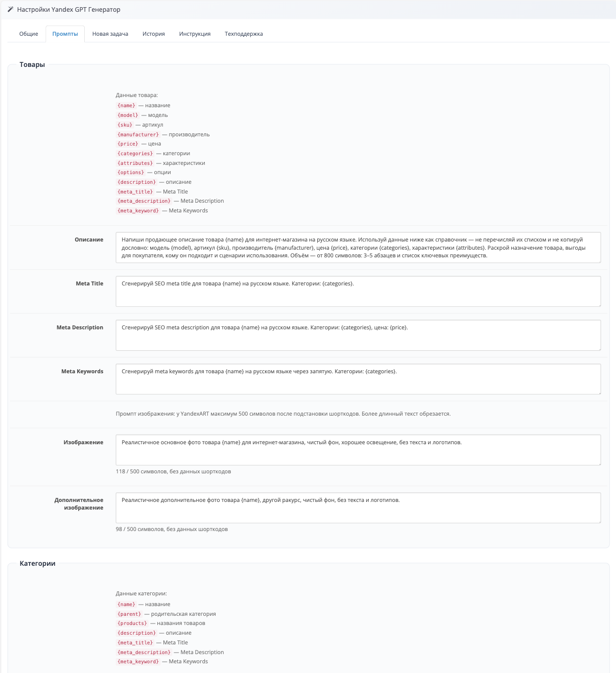The height and width of the screenshot is (673, 616).
Task: Click the {price} shortcode tag
Action: point(128,144)
